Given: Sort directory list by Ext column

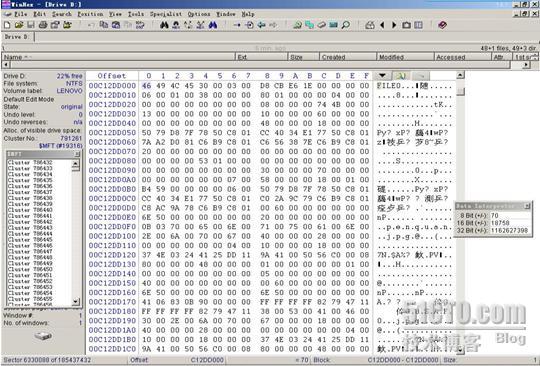Looking at the screenshot, I should 261,57.
